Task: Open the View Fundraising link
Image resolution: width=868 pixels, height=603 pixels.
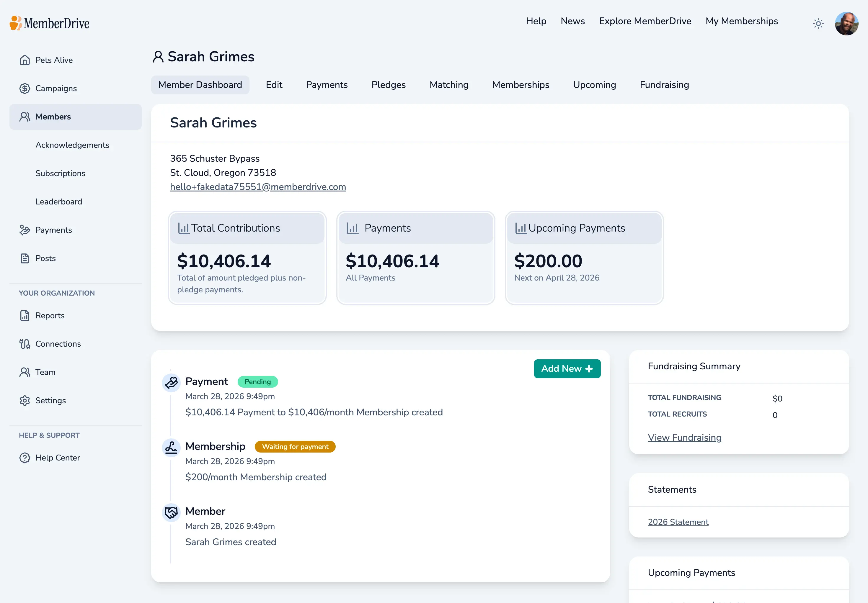Action: point(684,437)
